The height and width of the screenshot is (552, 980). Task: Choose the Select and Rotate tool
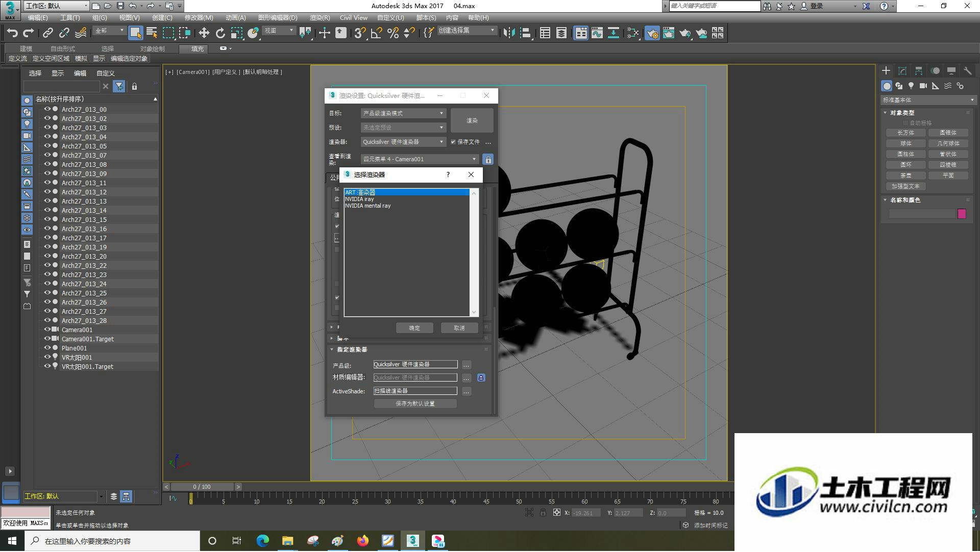(x=220, y=33)
